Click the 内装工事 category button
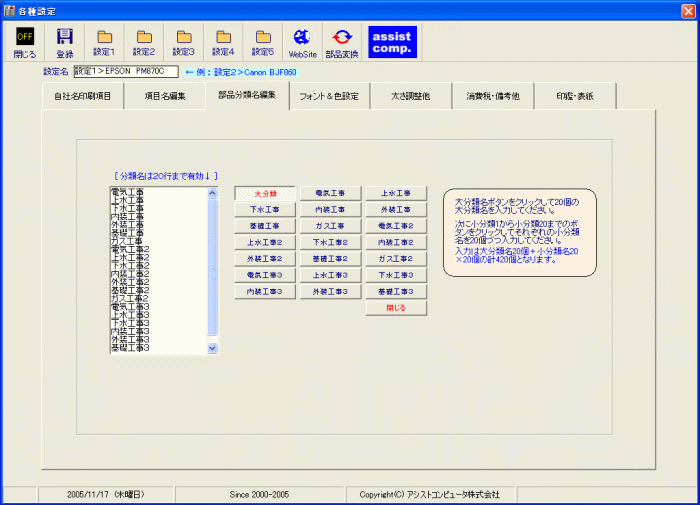Viewport: 700px width, 505px height. [x=330, y=209]
